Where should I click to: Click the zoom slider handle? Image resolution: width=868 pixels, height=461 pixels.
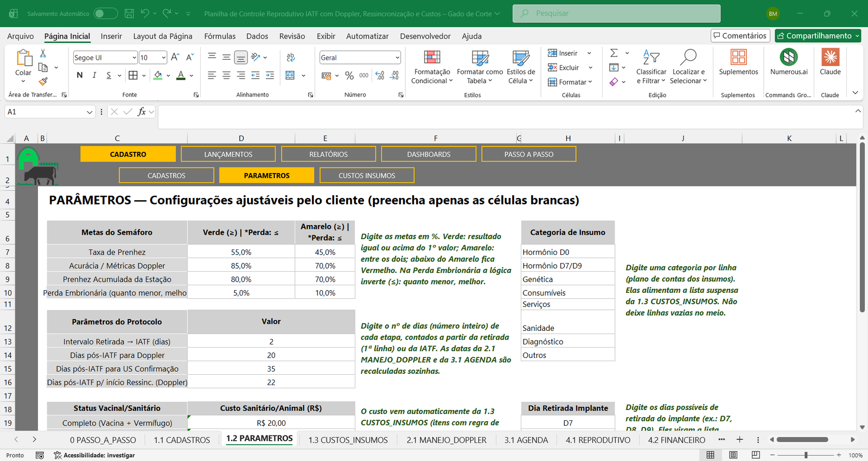point(806,455)
